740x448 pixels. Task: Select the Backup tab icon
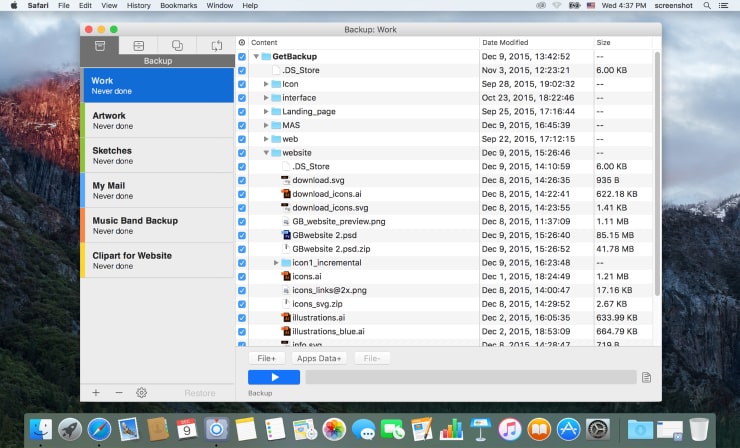pos(100,45)
